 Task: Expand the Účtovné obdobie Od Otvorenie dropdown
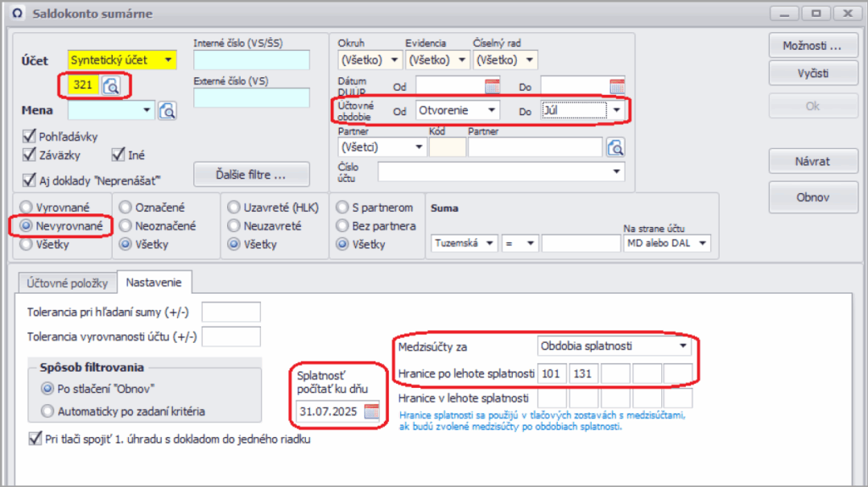tap(490, 110)
